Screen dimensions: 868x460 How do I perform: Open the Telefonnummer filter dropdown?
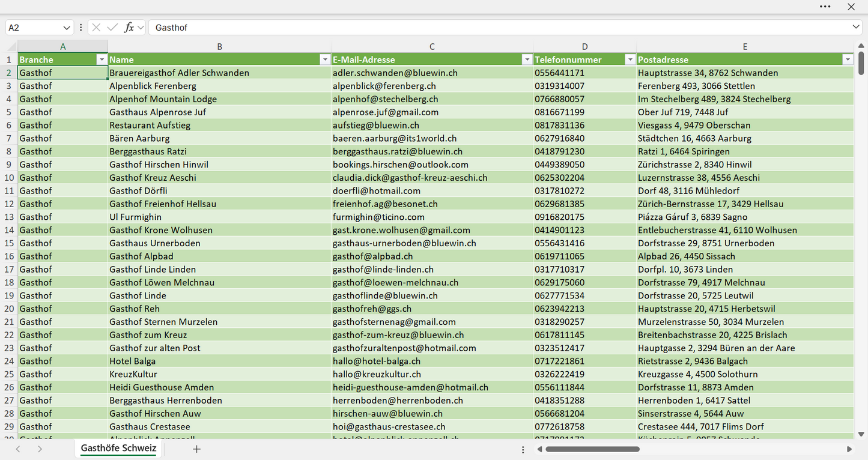pos(630,59)
